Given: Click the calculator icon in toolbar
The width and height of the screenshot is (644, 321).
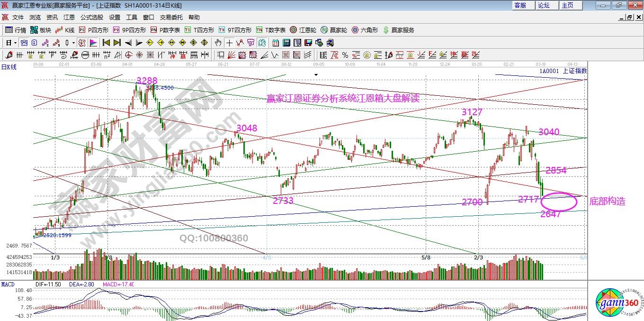Looking at the screenshot, I should click(x=286, y=43).
